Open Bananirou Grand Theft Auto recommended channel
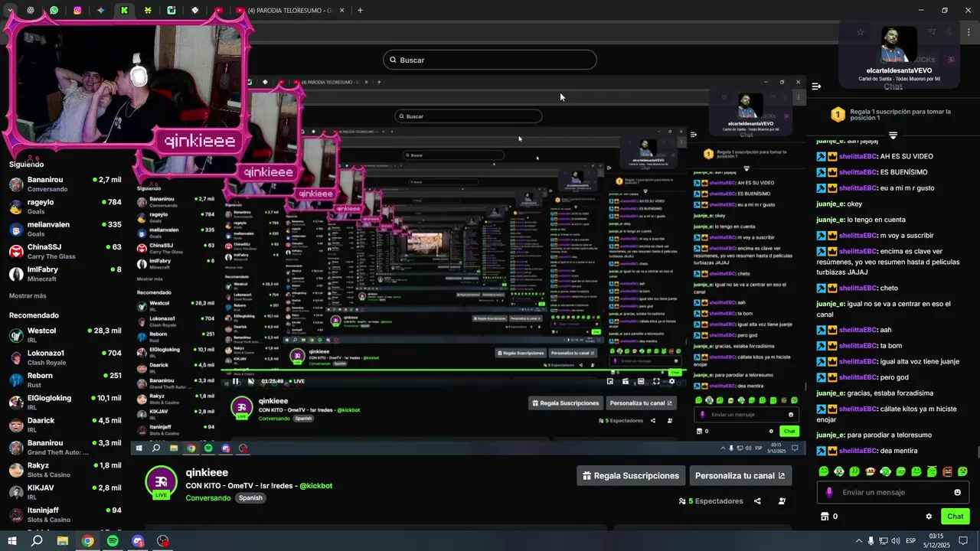The height and width of the screenshot is (551, 980). point(65,447)
